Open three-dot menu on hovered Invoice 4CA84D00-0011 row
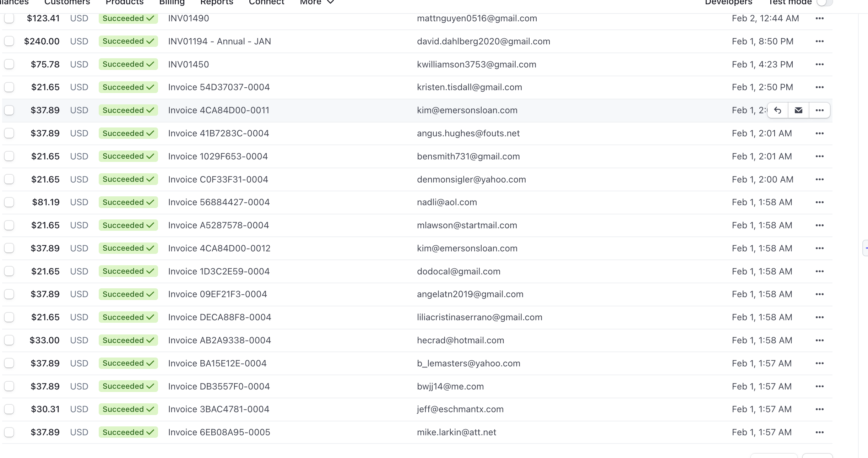 pyautogui.click(x=819, y=110)
